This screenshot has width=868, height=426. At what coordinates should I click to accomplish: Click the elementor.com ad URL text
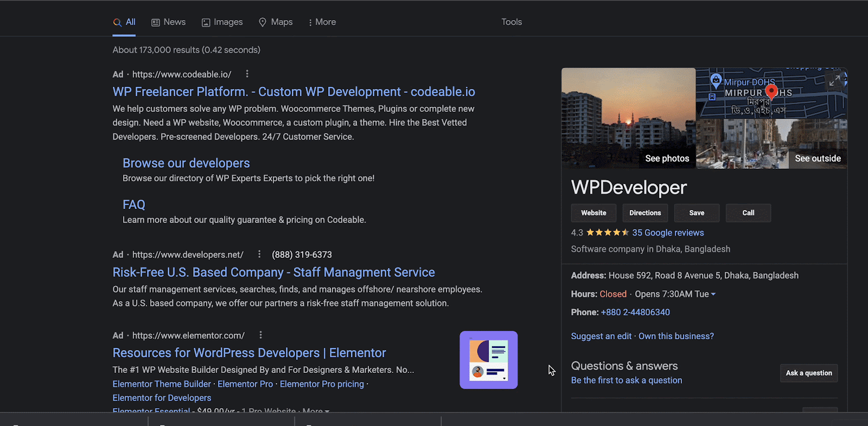pyautogui.click(x=188, y=335)
